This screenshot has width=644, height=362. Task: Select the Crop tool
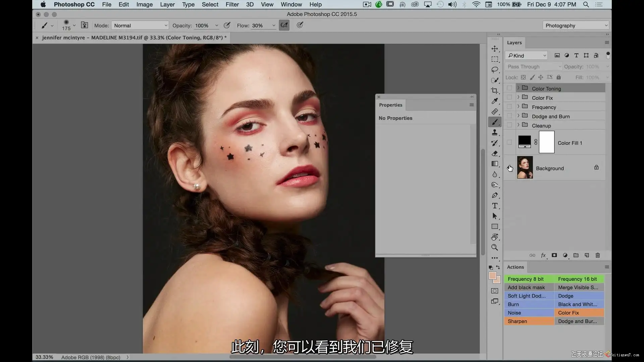(495, 90)
